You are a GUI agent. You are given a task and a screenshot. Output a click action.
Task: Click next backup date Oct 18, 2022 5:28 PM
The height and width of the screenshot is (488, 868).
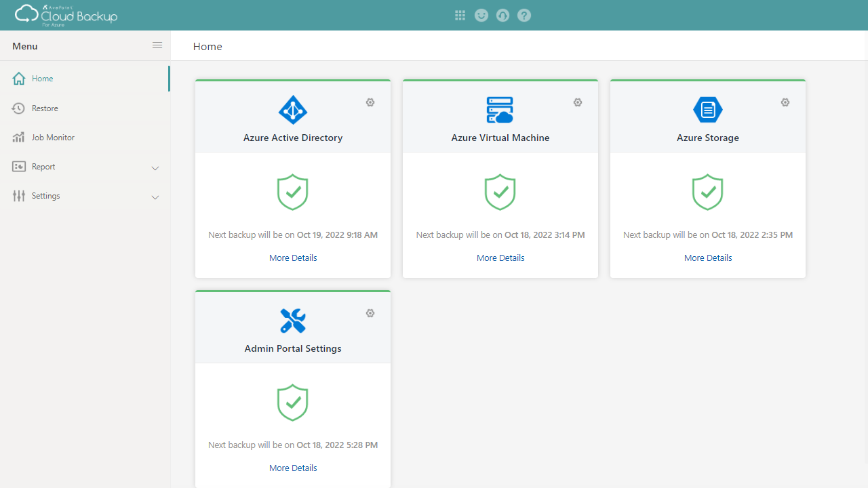point(337,445)
